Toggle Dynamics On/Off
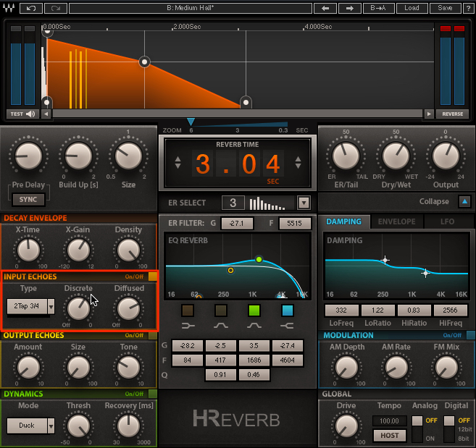The image size is (476, 448). click(x=153, y=394)
